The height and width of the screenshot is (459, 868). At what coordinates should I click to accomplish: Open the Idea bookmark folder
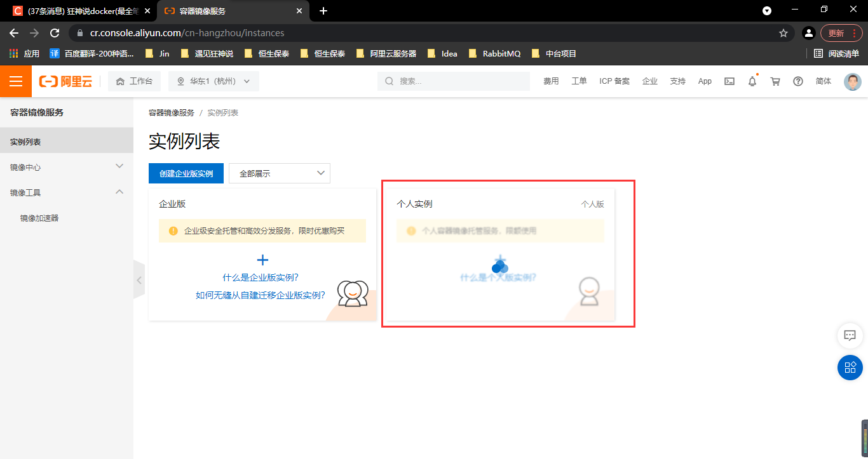442,53
